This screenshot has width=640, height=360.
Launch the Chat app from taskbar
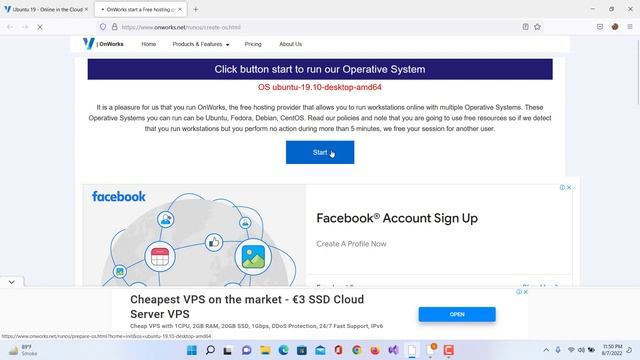click(247, 350)
